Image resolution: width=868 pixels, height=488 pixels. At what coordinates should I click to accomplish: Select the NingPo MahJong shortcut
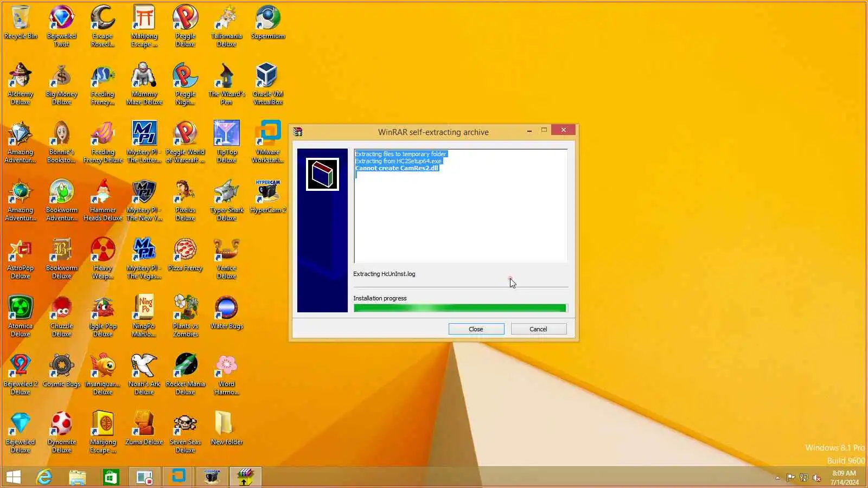point(144,316)
